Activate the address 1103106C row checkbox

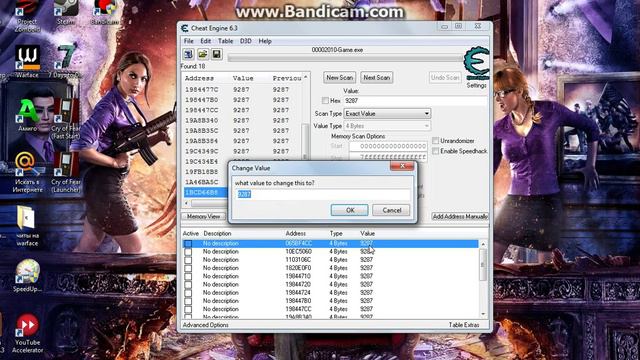188,260
